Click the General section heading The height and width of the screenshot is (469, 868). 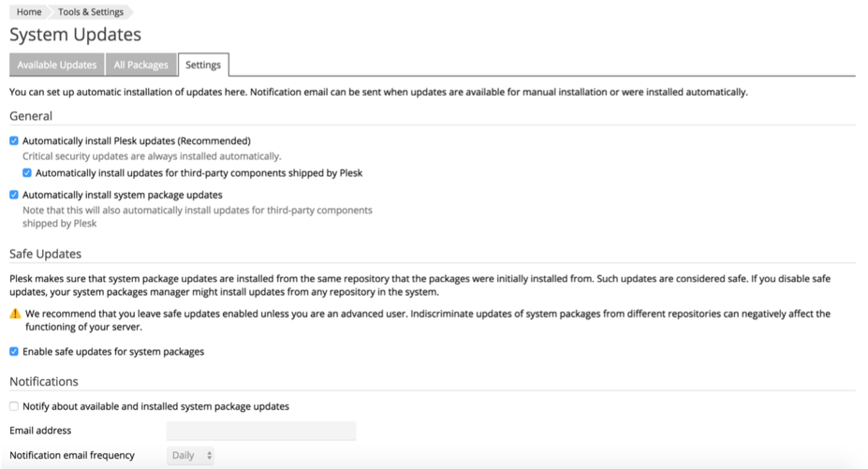(31, 116)
